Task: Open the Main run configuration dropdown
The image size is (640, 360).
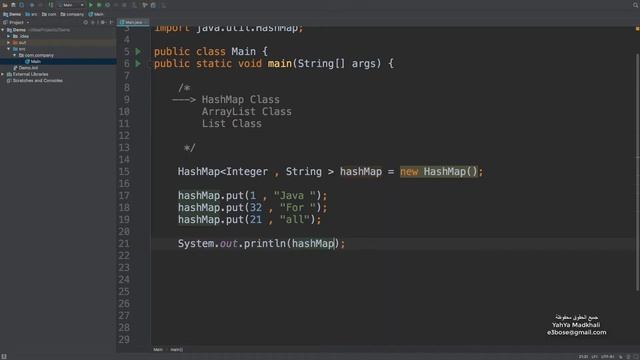Action: pyautogui.click(x=71, y=5)
